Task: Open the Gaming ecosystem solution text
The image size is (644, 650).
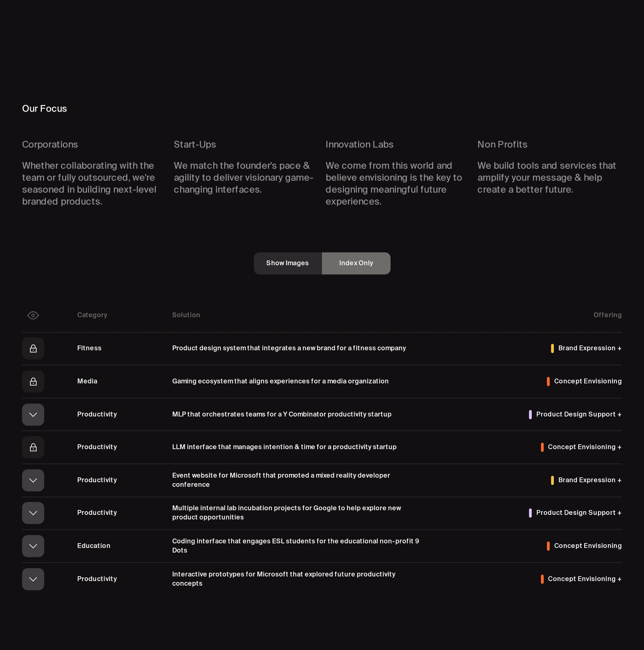Action: [280, 381]
